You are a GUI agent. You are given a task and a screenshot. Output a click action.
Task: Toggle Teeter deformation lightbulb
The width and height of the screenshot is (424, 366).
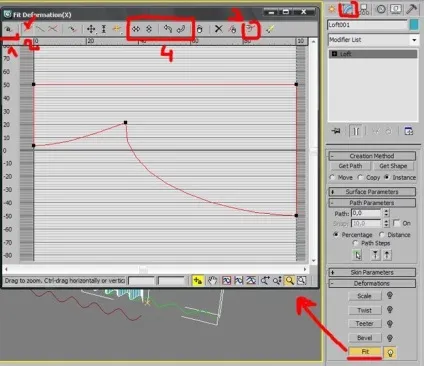coord(390,324)
